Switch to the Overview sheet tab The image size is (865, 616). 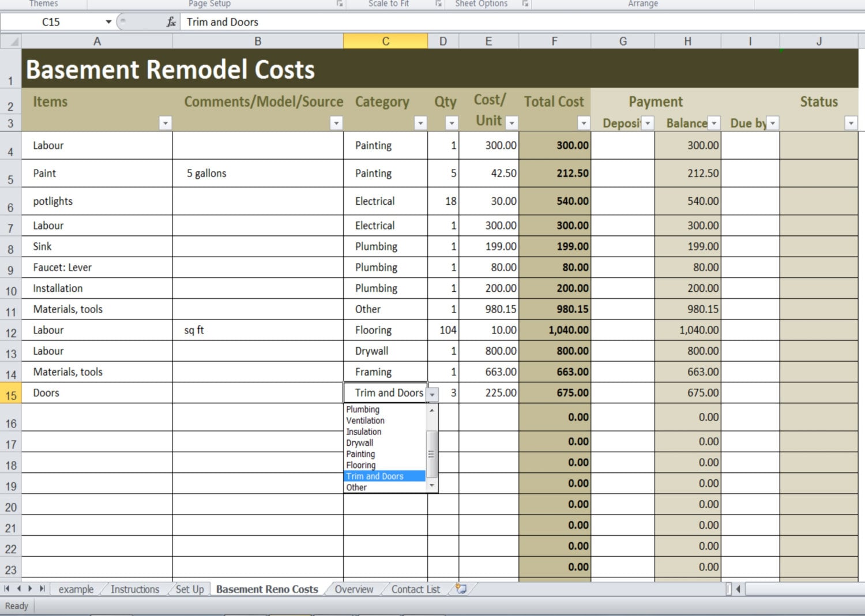(x=353, y=589)
